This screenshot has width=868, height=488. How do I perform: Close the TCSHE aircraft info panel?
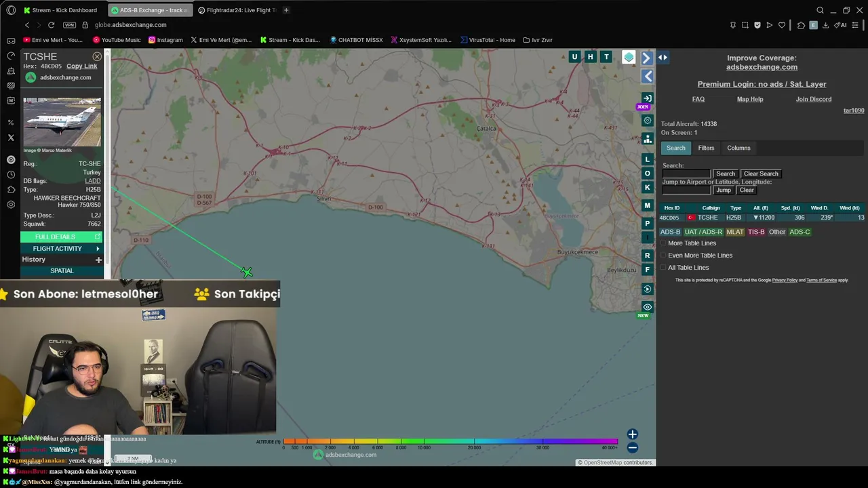pyautogui.click(x=97, y=57)
